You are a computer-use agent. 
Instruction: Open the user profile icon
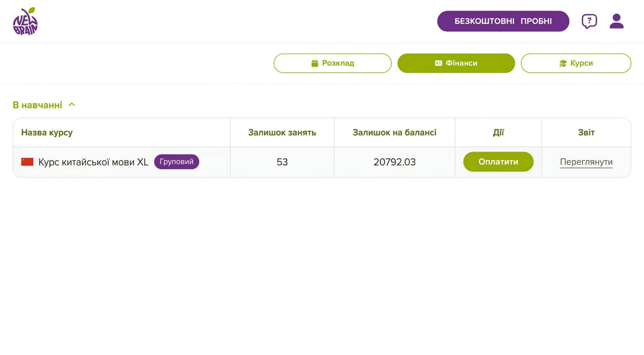coord(616,21)
